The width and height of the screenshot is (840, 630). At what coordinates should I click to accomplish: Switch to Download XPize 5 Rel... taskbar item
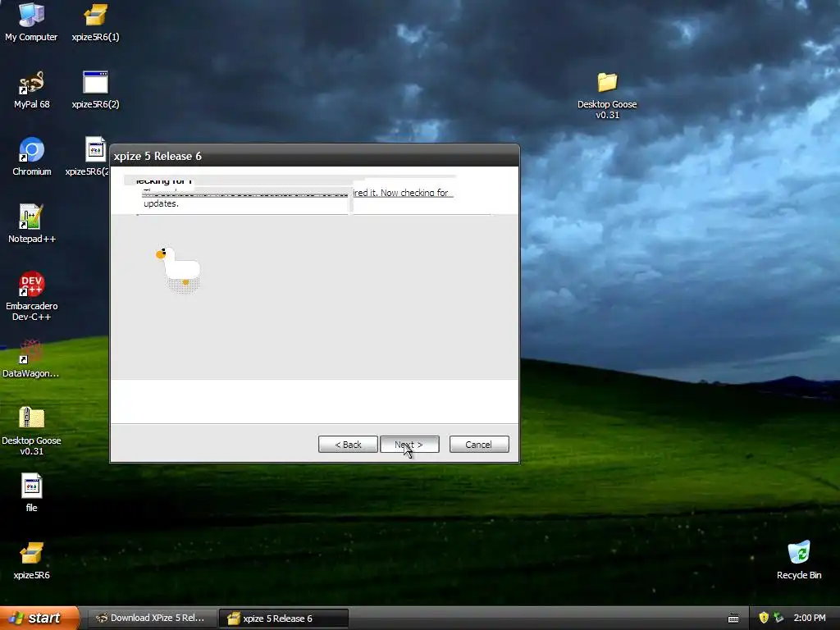[x=151, y=618]
